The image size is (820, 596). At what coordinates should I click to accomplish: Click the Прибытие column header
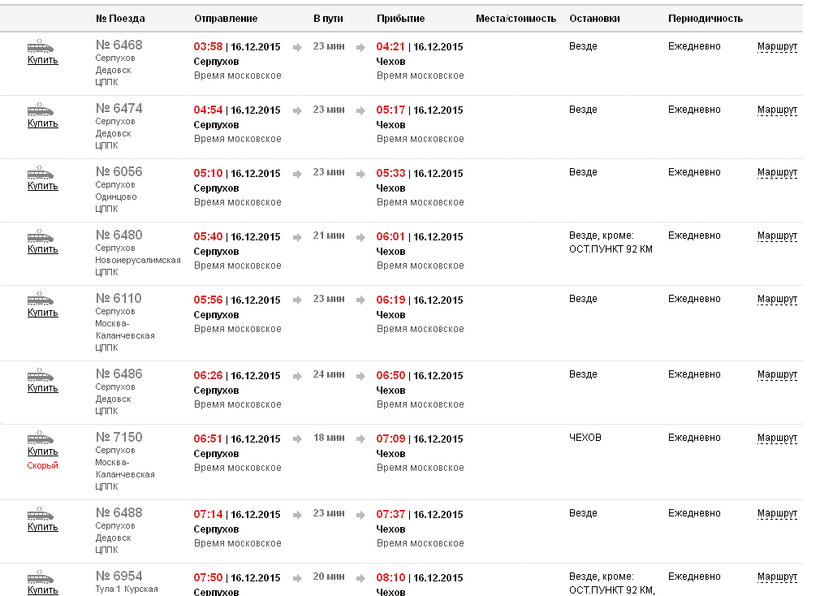point(400,19)
